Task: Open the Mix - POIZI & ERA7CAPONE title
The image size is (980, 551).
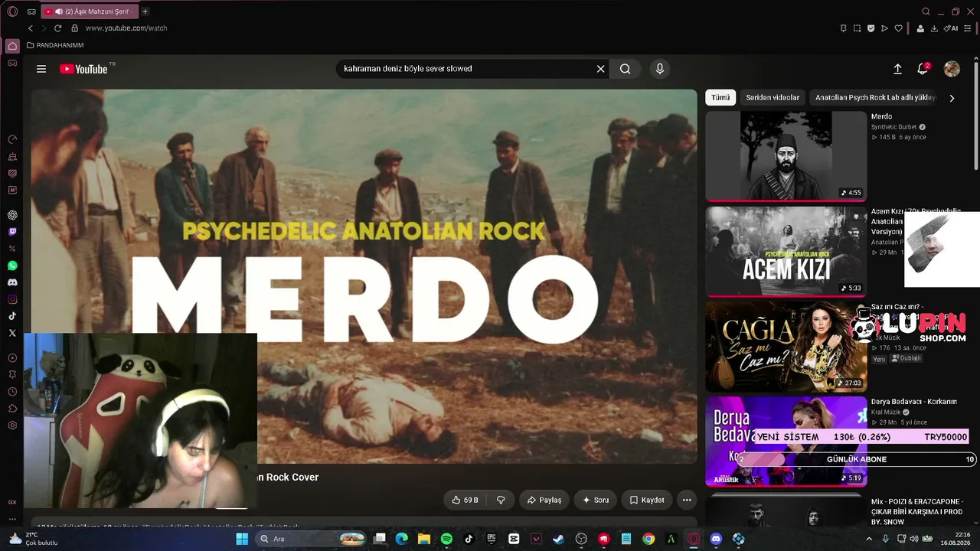Action: (x=917, y=511)
